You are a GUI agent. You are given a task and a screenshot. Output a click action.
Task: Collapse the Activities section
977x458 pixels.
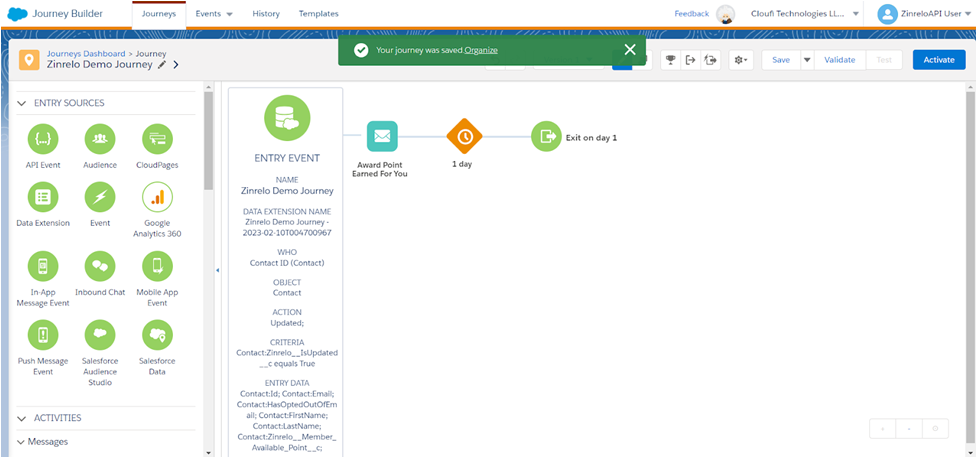pos(22,418)
